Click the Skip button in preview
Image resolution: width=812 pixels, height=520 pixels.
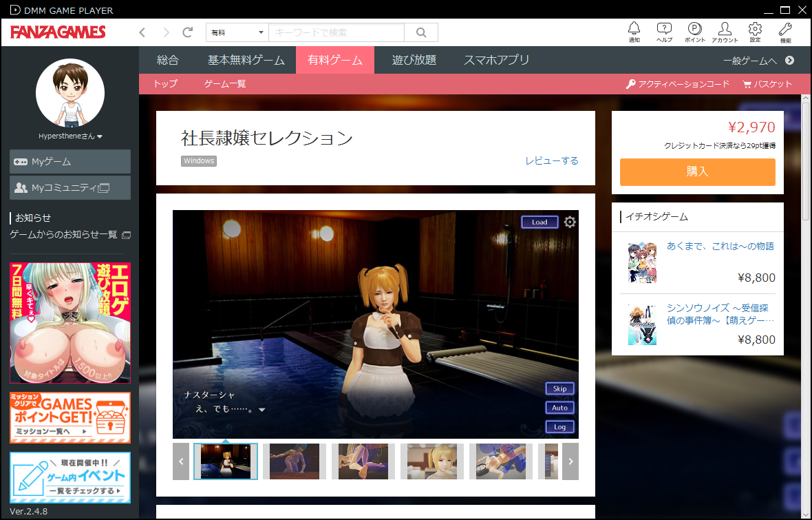(x=560, y=388)
